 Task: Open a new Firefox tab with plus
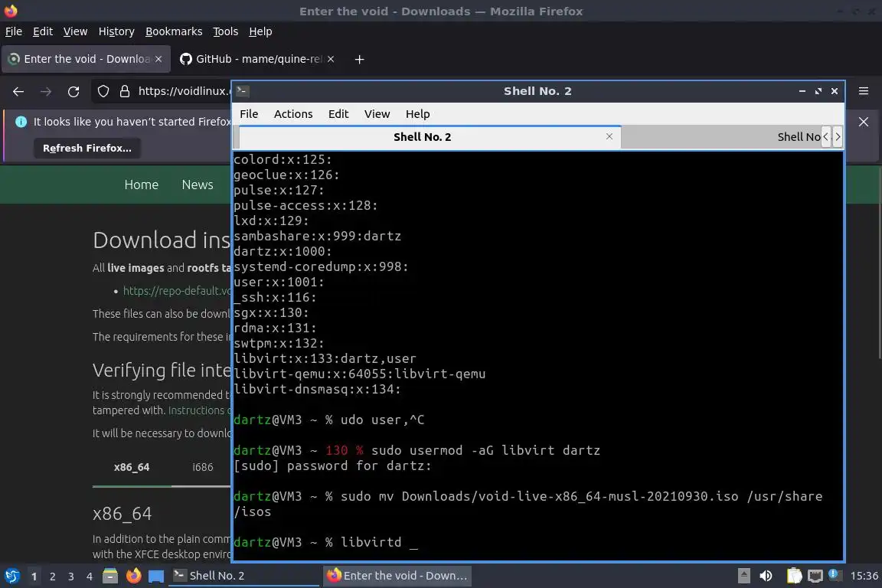(x=359, y=59)
